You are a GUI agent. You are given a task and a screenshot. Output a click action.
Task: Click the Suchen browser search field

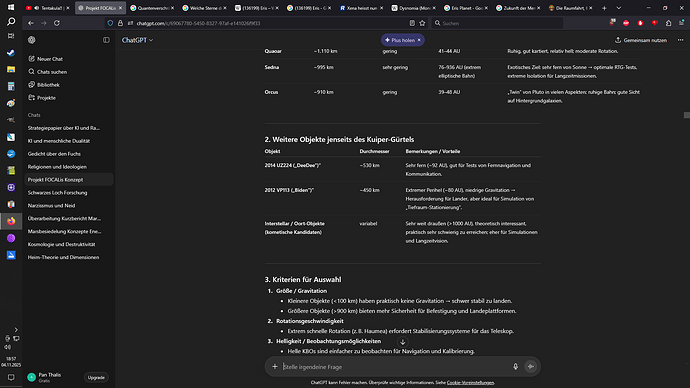[497, 23]
